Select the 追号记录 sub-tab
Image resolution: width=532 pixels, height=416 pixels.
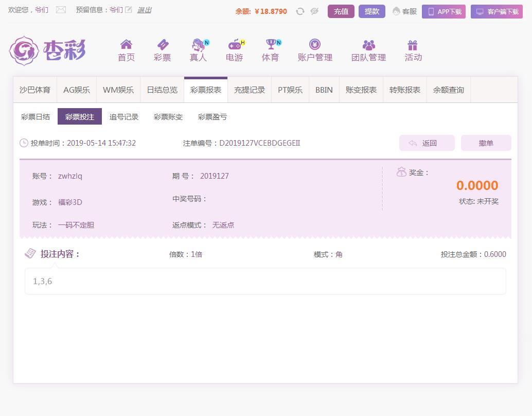(x=124, y=117)
